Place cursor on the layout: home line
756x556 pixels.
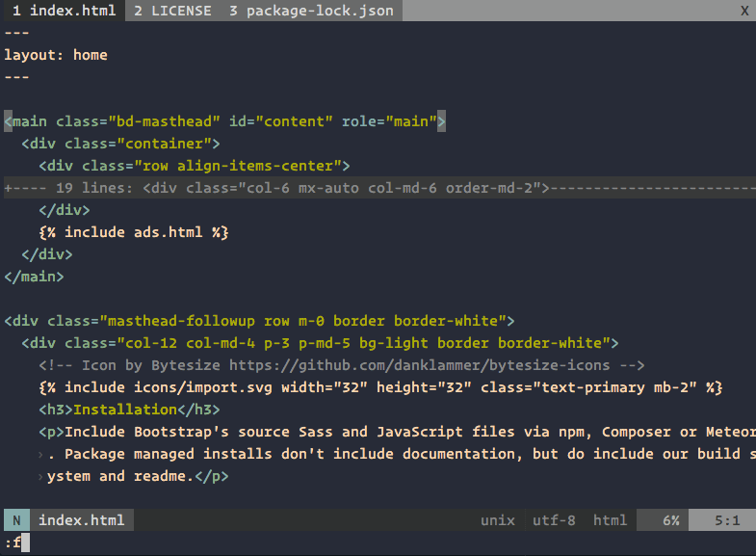tap(56, 55)
